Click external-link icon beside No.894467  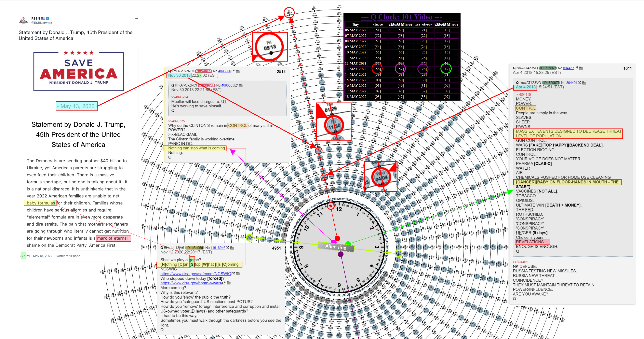[576, 68]
